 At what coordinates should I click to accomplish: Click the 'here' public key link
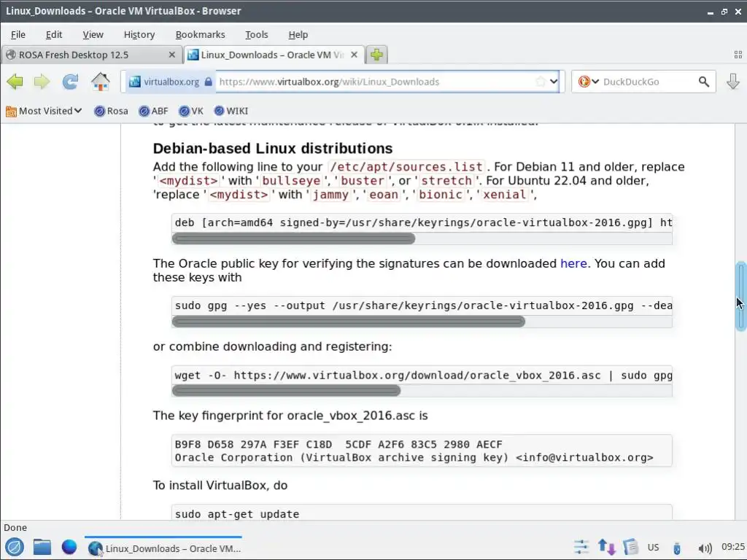click(573, 263)
